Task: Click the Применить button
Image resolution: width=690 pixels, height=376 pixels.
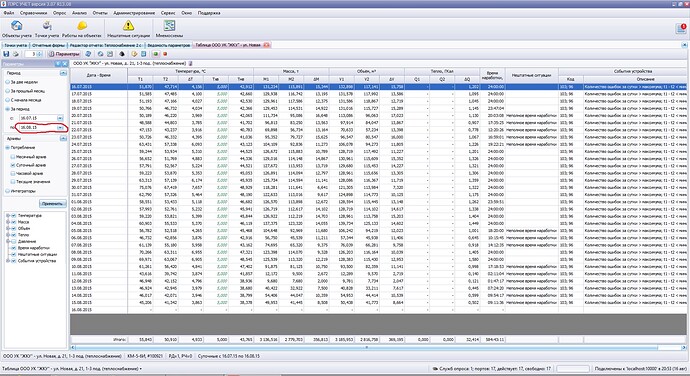Action: (x=53, y=203)
